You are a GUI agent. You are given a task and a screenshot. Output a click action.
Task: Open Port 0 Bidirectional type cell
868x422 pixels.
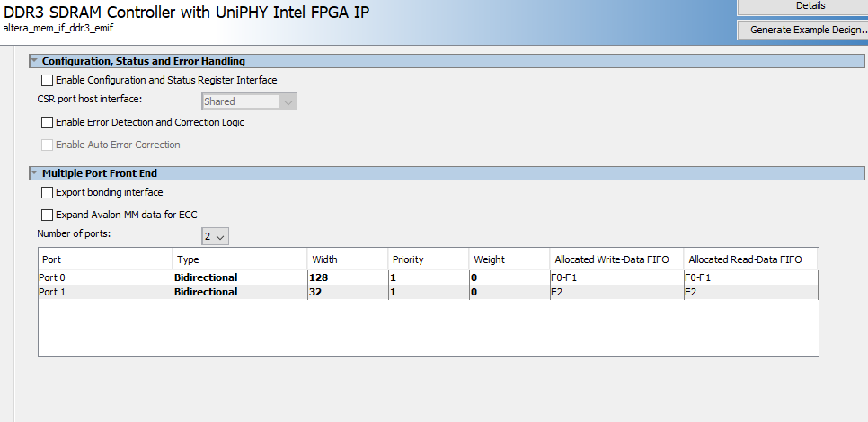click(240, 277)
